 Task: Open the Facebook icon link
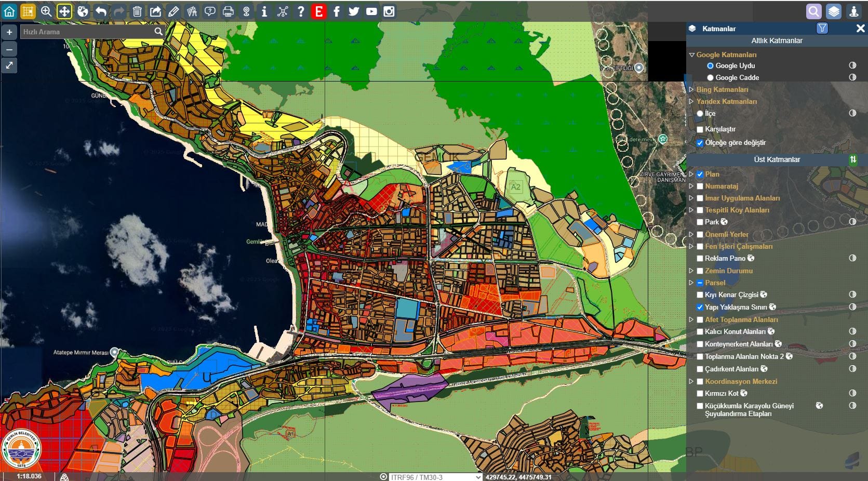(x=337, y=11)
